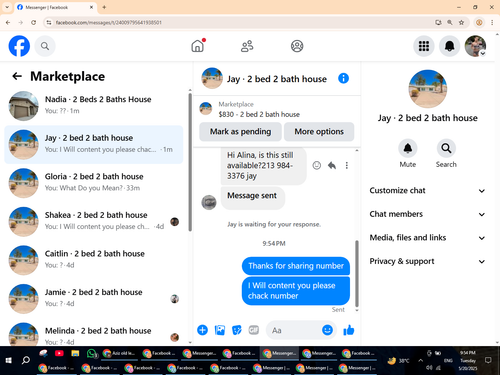The image size is (500, 375).
Task: Open the emoji picker in message field
Action: coord(327,330)
